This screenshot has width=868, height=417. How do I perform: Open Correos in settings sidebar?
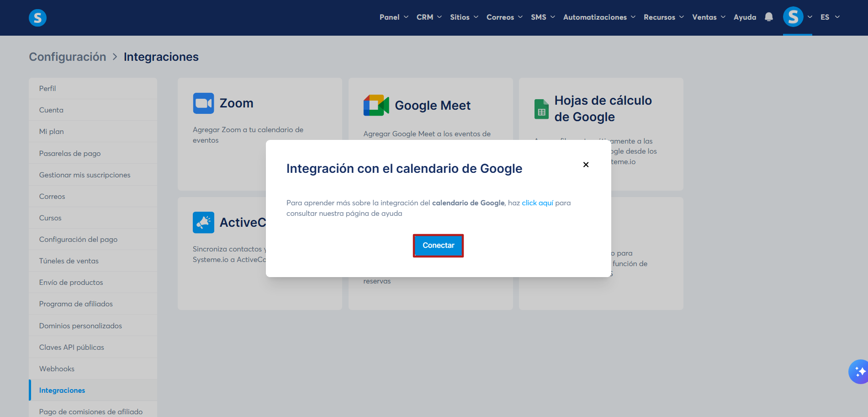(x=93, y=196)
